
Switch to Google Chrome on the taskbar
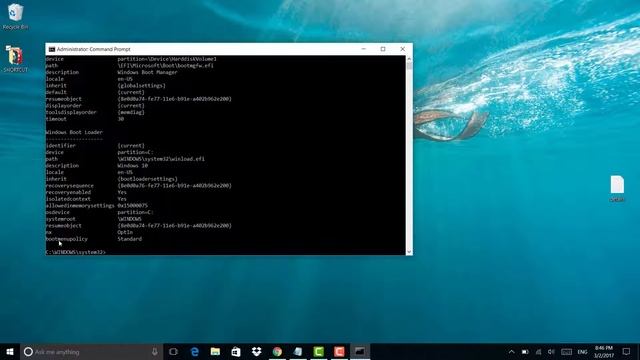tap(277, 351)
